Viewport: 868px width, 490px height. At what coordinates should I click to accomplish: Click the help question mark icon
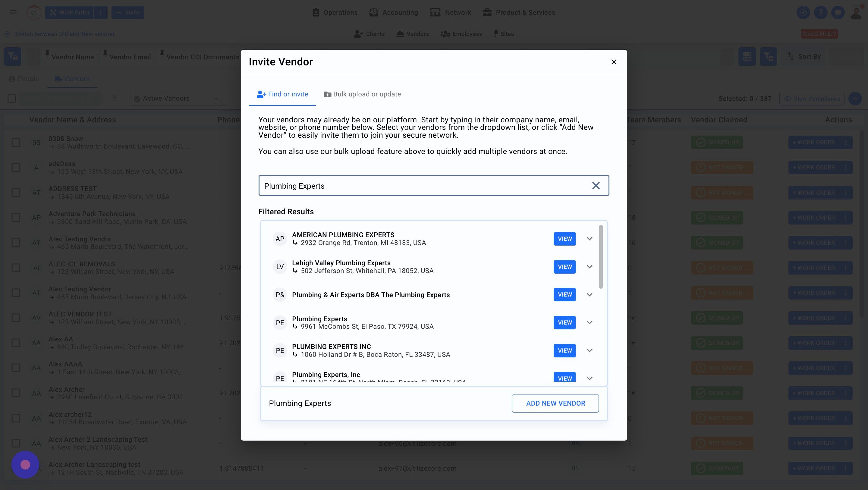[x=820, y=13]
